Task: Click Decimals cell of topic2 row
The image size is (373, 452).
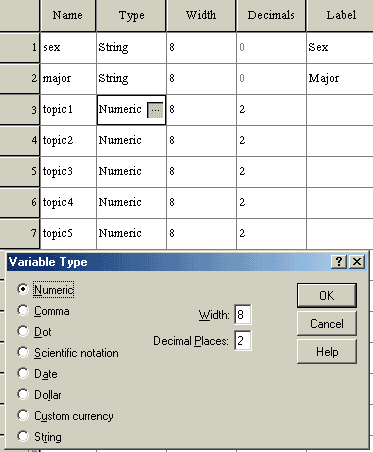Action: coord(271,140)
